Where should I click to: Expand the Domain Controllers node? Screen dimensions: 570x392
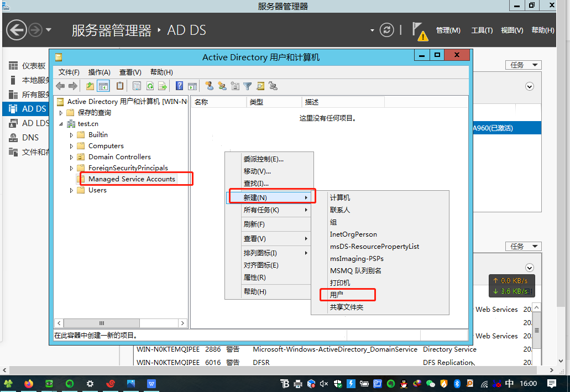[72, 157]
